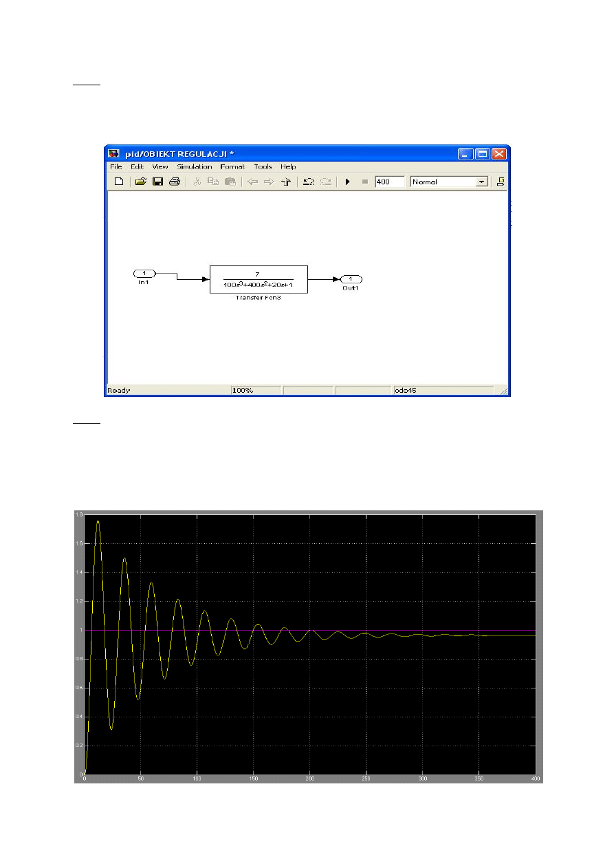614x868 pixels.
Task: Open the Format menu
Action: tap(232, 166)
